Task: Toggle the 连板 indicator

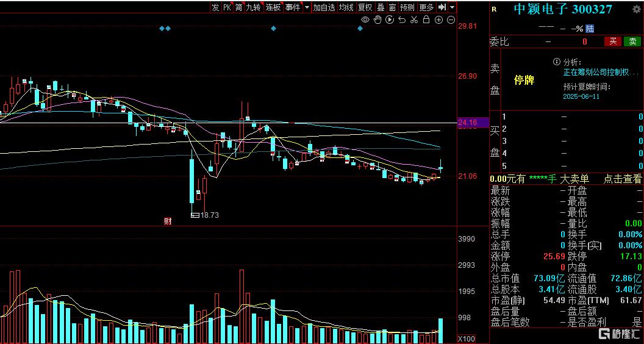Action: 273,7
